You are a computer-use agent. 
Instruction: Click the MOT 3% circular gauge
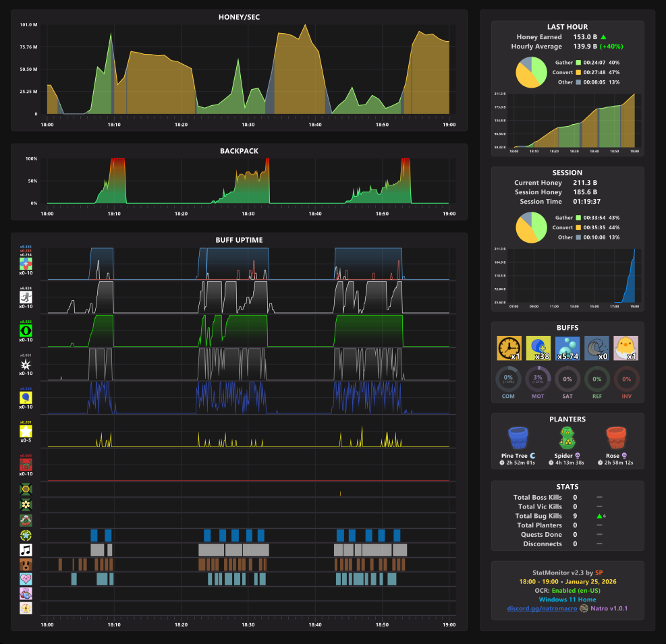coord(538,379)
